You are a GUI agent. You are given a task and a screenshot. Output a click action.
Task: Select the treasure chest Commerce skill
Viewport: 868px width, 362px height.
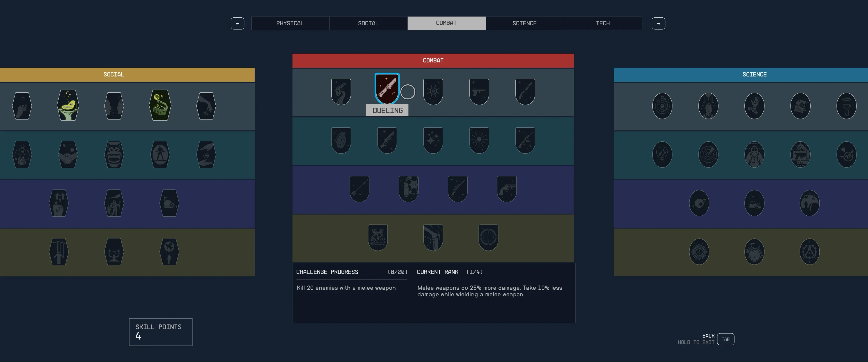point(160,105)
